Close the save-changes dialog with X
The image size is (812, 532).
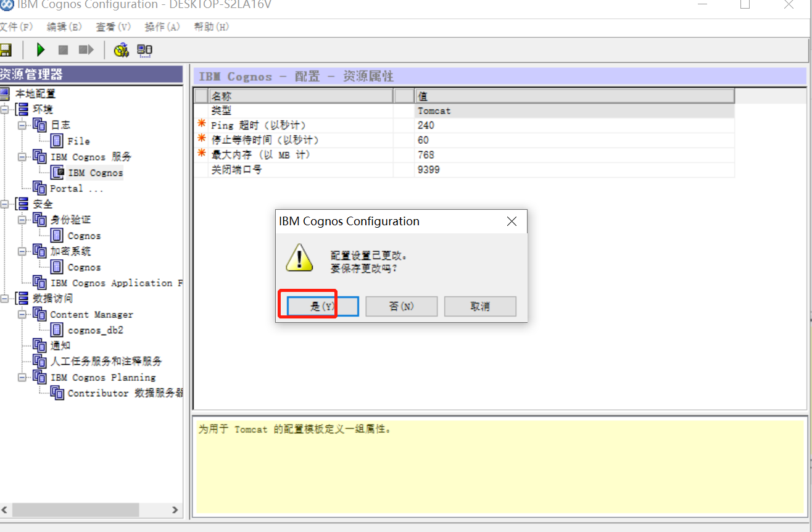coord(512,222)
